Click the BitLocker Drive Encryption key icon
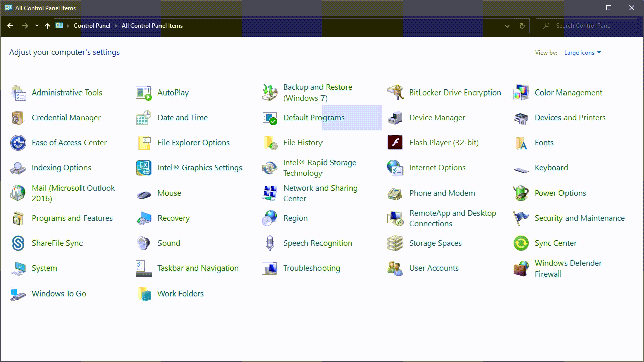 pyautogui.click(x=395, y=93)
